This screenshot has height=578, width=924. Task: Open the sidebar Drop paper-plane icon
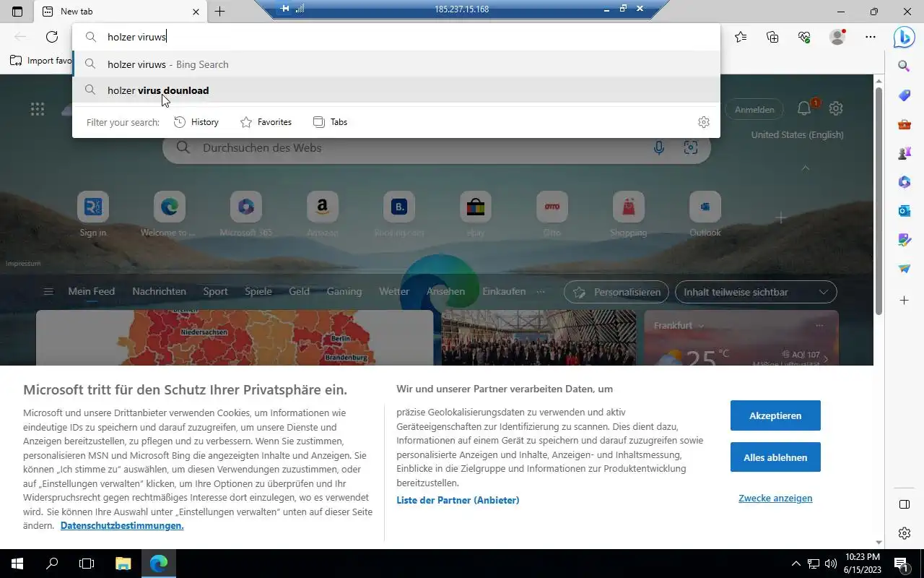[x=904, y=269]
